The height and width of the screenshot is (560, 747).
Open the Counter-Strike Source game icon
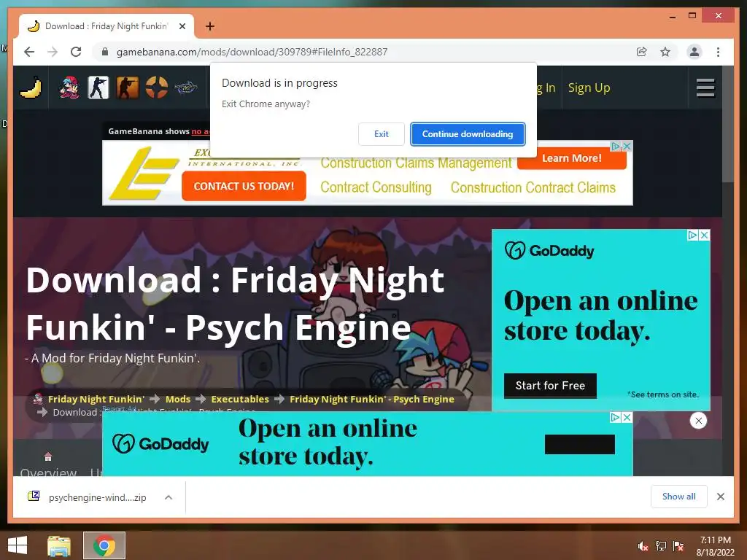coord(128,87)
